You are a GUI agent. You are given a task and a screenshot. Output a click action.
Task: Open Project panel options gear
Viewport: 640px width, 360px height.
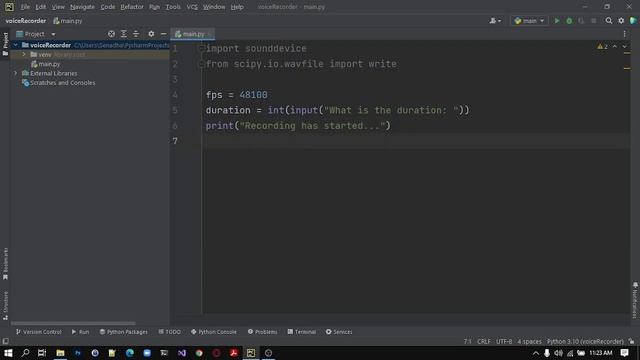[x=151, y=34]
